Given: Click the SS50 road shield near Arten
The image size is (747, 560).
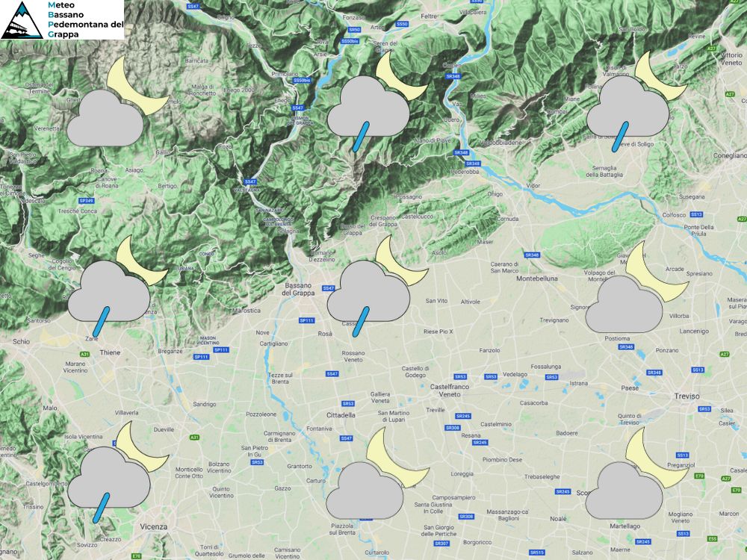Looking at the screenshot, I should point(402,24).
